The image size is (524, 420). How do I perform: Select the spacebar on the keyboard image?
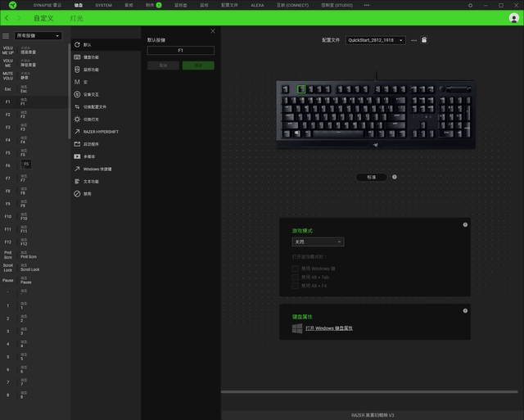tap(338, 133)
